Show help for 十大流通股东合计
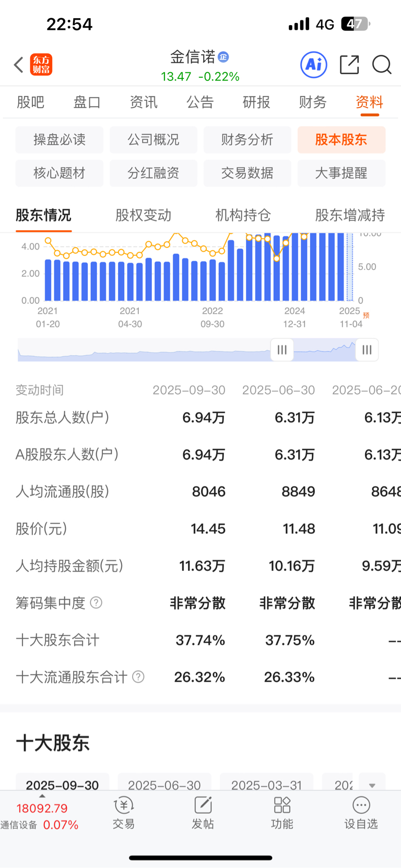The width and height of the screenshot is (401, 868). tap(138, 677)
